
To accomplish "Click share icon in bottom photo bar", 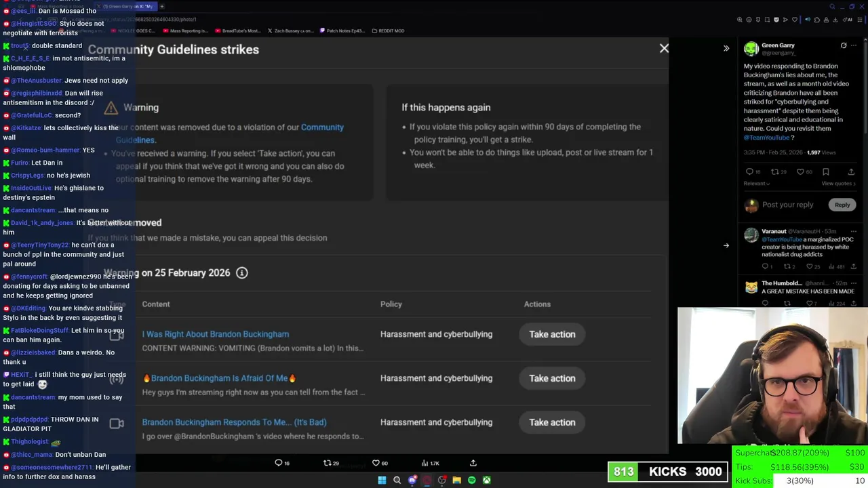I will point(473,463).
